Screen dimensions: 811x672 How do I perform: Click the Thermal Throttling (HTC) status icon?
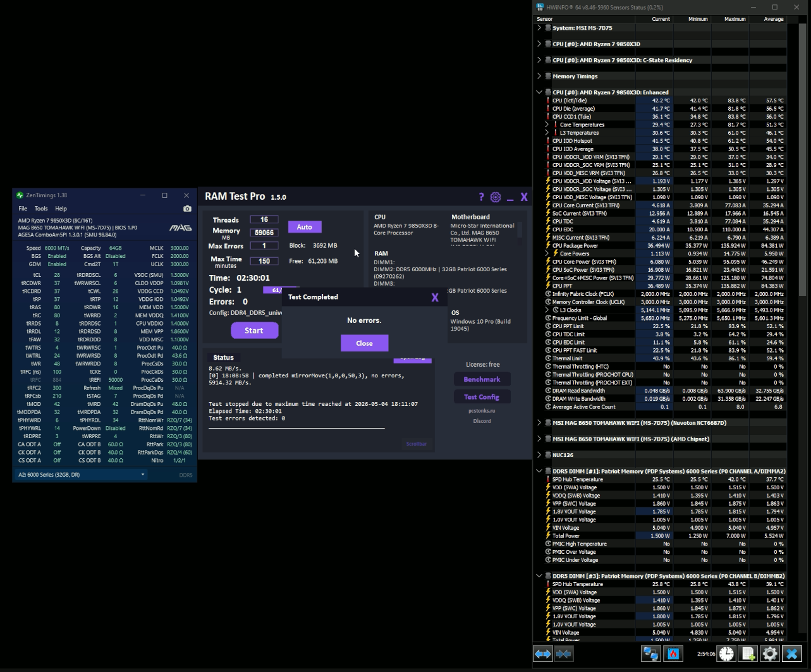[548, 367]
